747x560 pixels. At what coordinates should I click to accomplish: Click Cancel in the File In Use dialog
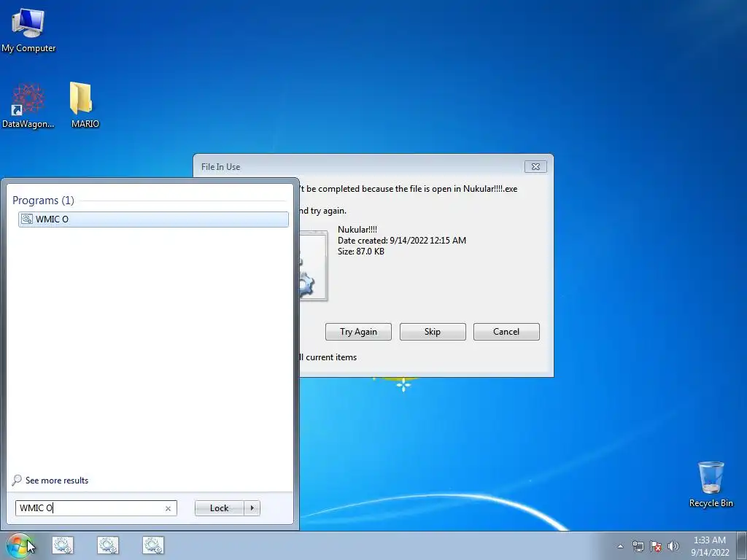[506, 332]
